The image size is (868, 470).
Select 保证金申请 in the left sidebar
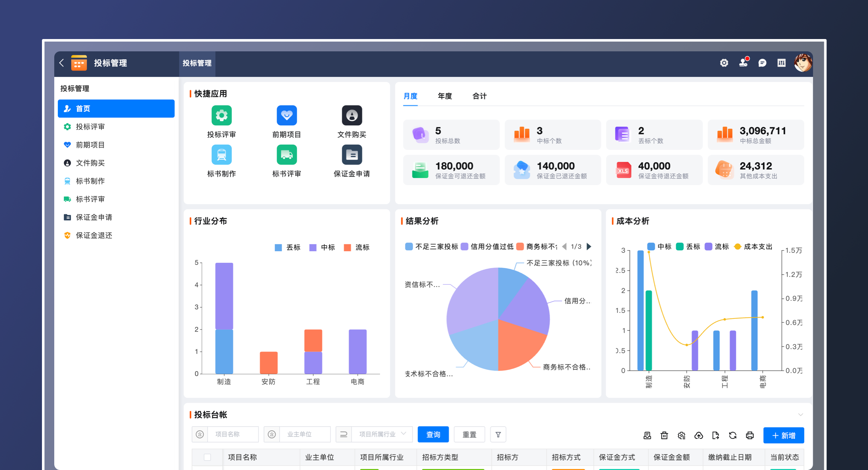[x=94, y=217]
